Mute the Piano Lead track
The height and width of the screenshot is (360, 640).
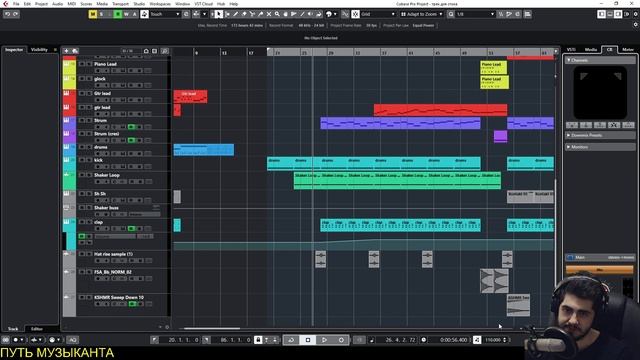pyautogui.click(x=82, y=64)
